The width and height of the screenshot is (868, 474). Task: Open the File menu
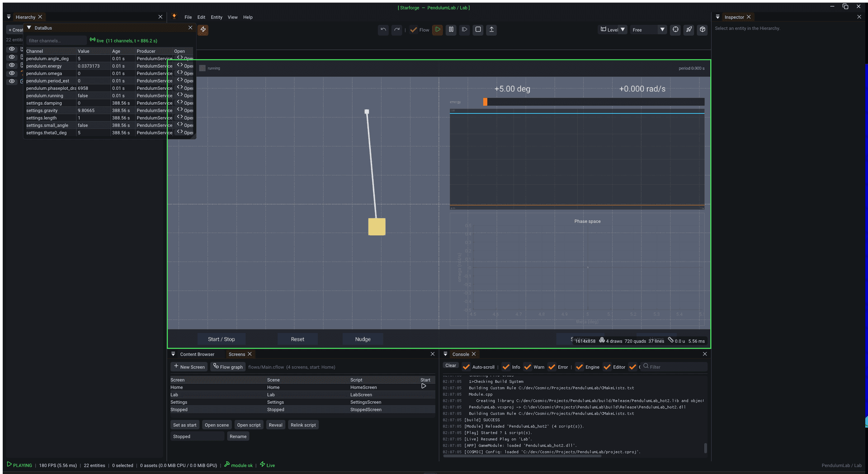pyautogui.click(x=188, y=17)
